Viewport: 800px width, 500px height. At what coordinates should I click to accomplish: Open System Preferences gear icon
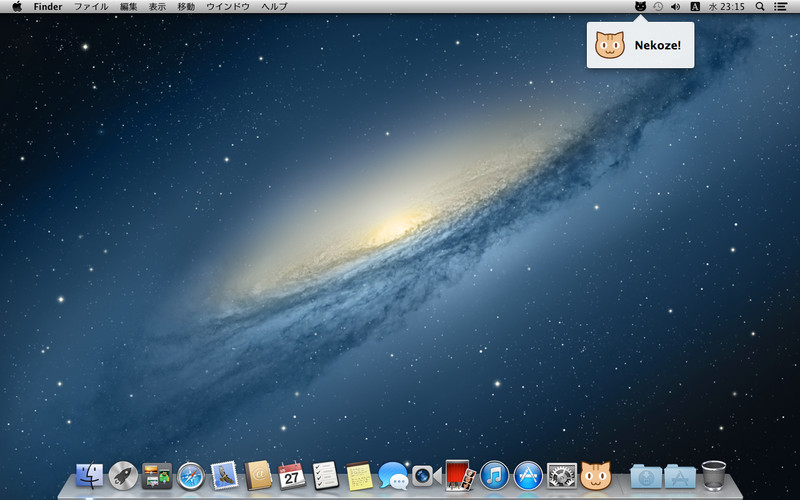(562, 476)
